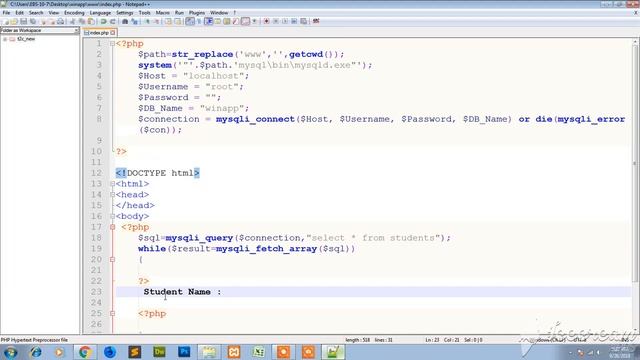This screenshot has width=640, height=360.
Task: Toggle synchronized horizontal scrolling
Action: [178, 21]
